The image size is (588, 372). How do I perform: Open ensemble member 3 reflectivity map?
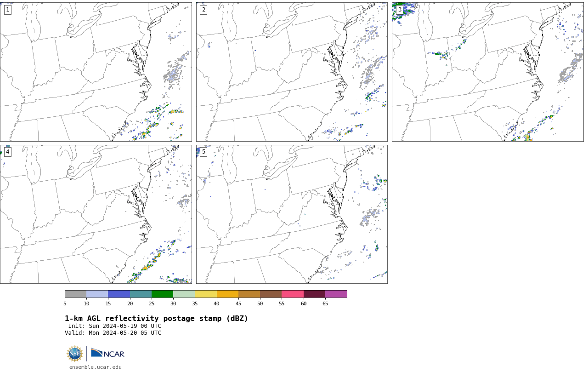point(488,72)
